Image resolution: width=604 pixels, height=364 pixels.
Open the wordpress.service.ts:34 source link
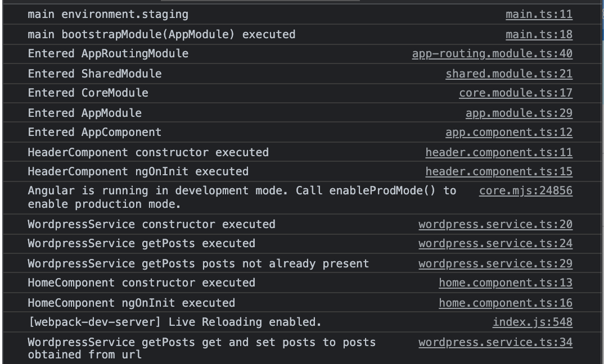[x=495, y=343]
